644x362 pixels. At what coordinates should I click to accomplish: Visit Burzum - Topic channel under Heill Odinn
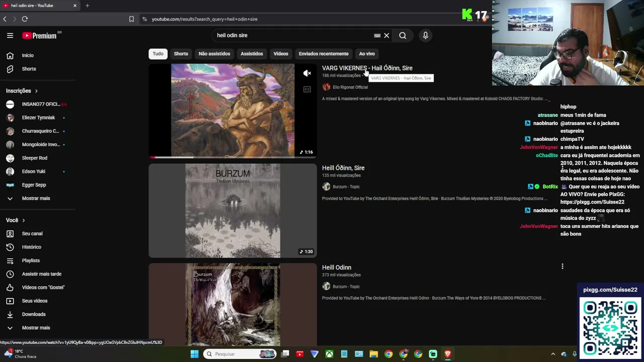coord(346,287)
